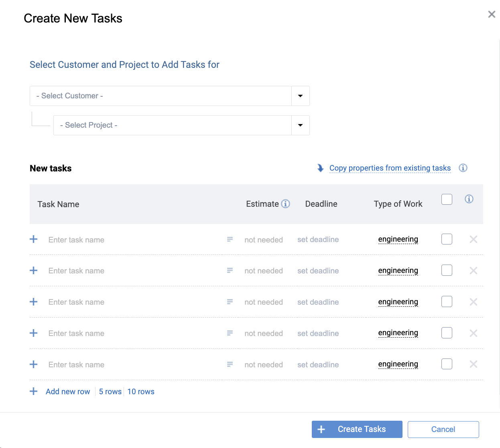This screenshot has width=500, height=448.
Task: Click the Cancel button
Action: (443, 429)
